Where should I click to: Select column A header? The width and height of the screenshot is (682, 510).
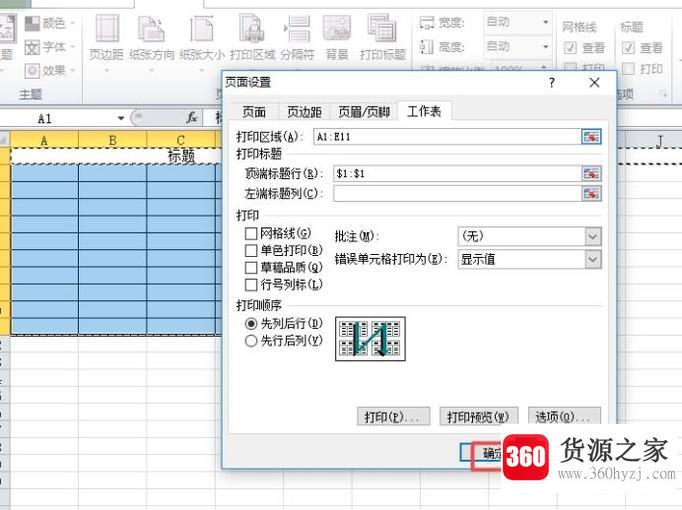click(44, 140)
